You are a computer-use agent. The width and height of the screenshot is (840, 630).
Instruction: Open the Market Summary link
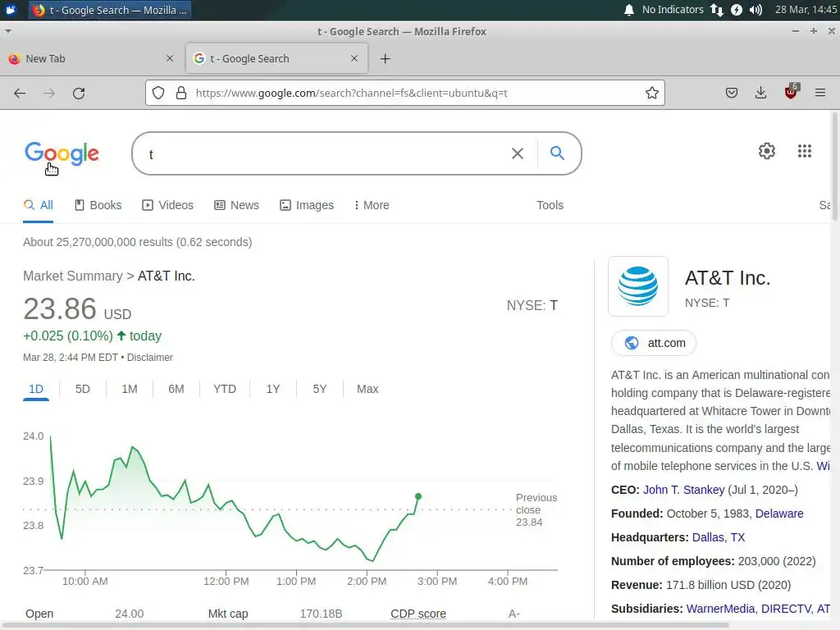(x=73, y=276)
